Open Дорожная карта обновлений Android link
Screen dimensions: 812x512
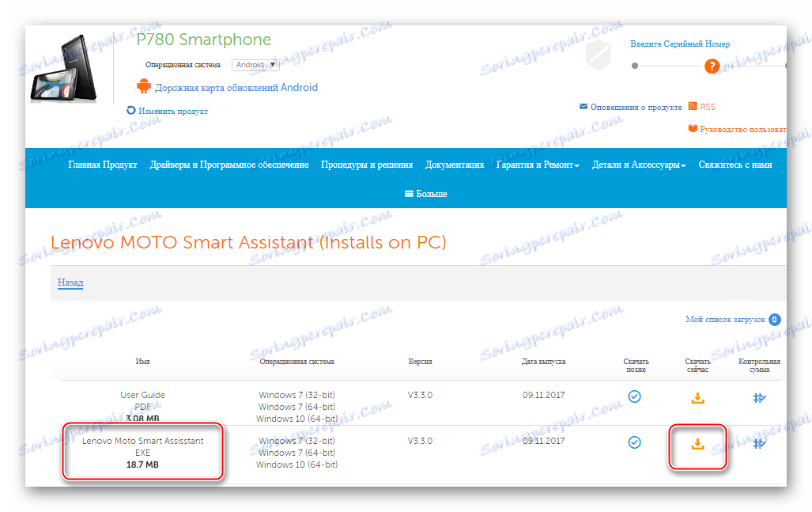click(x=236, y=88)
